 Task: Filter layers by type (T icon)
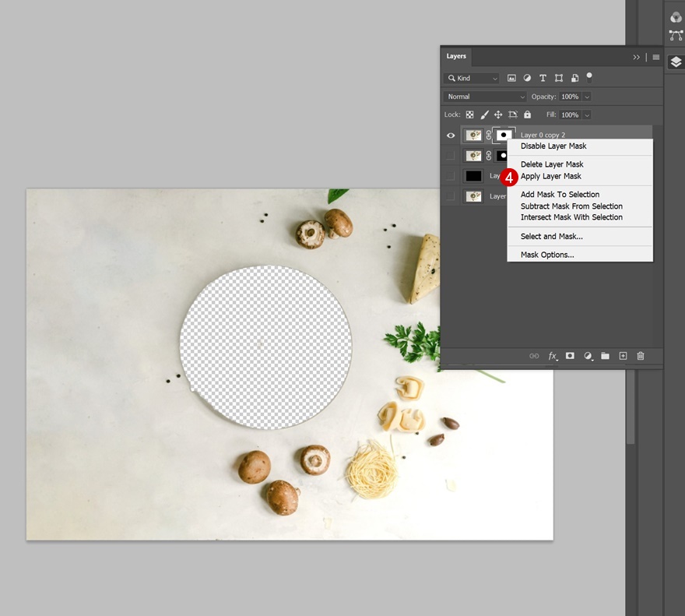[x=543, y=78]
